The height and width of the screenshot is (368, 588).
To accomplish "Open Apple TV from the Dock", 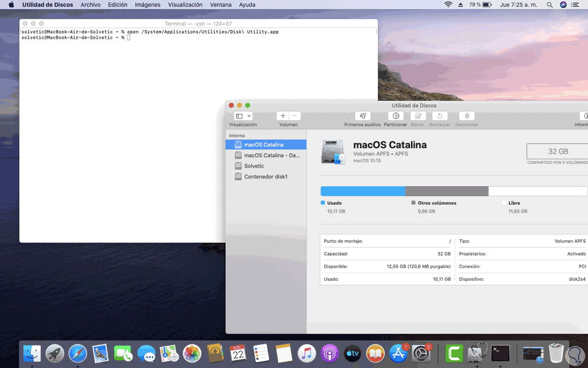I will [352, 353].
